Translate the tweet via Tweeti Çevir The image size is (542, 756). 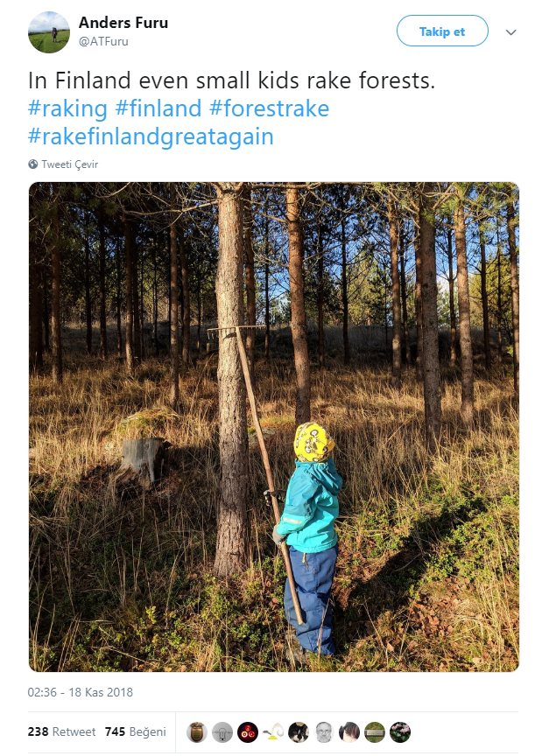click(69, 164)
